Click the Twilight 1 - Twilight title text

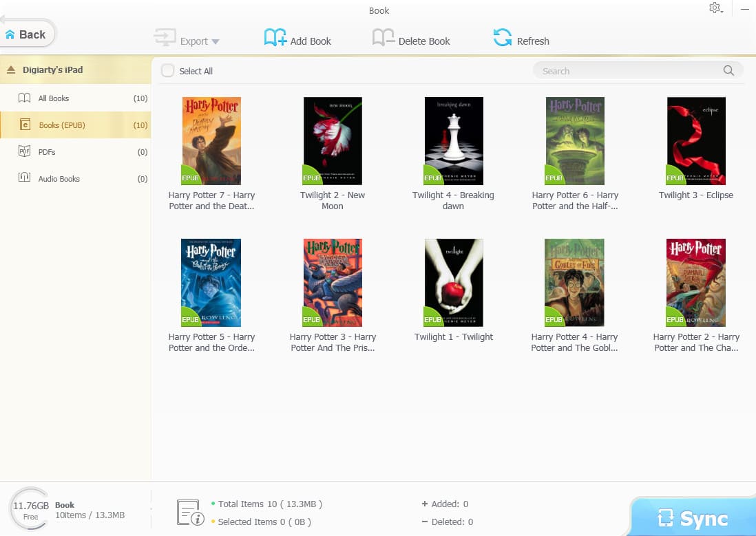[x=454, y=337]
